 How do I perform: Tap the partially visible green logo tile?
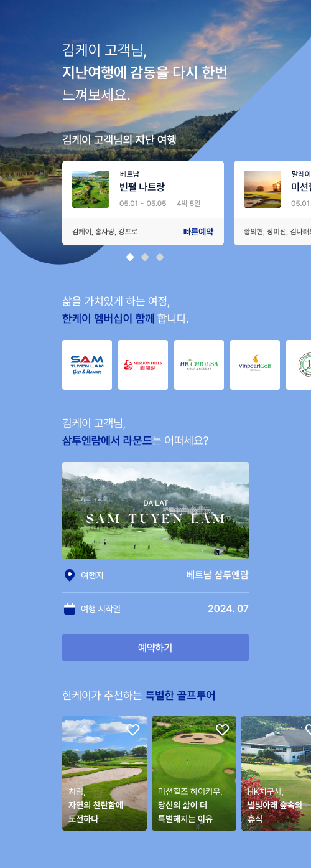pyautogui.click(x=299, y=365)
